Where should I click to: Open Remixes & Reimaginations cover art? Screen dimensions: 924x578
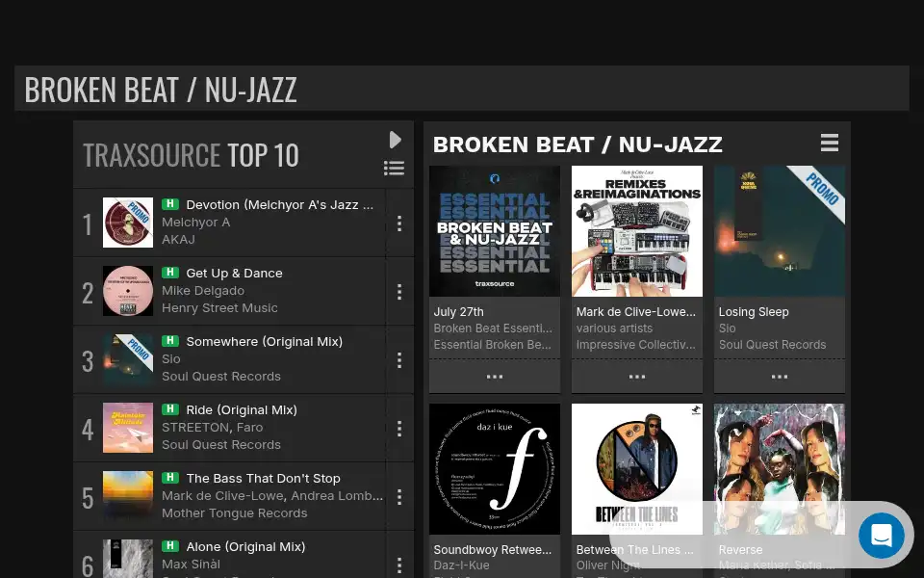[x=637, y=231]
